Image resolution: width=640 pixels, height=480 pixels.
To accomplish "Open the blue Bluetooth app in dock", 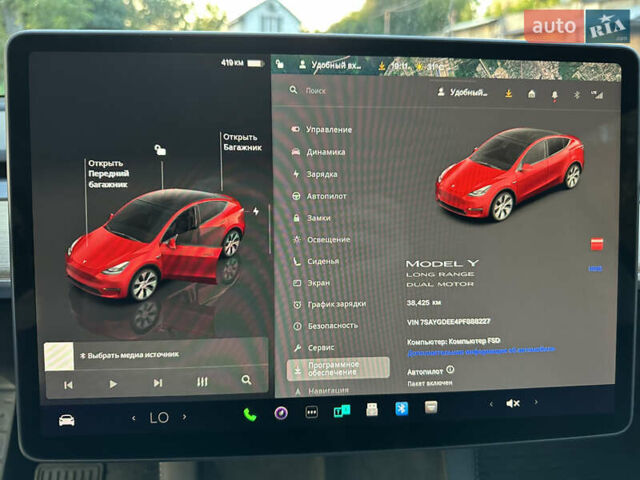I will point(402,408).
